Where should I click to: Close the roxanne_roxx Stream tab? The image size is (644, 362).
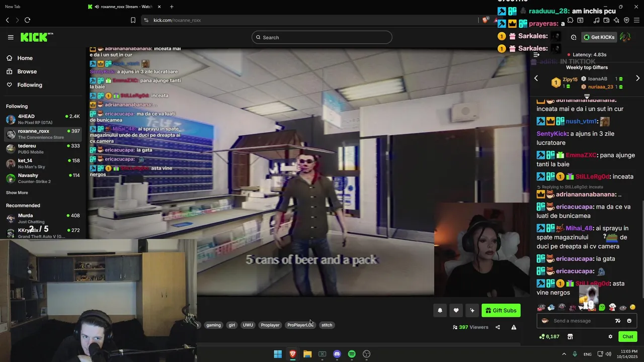(159, 7)
